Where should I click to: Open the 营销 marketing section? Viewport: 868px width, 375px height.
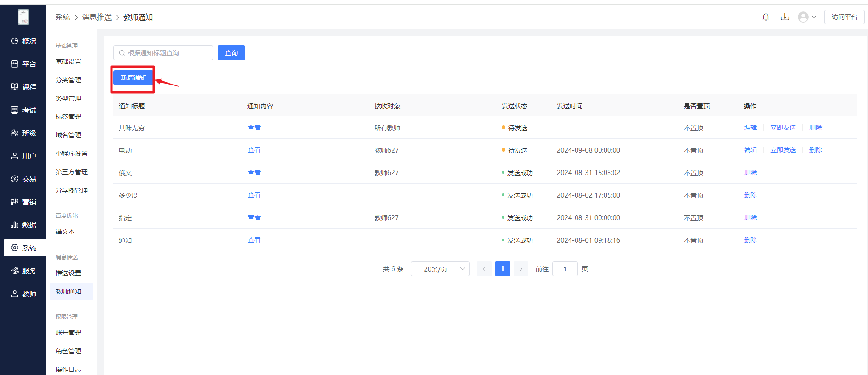coord(23,202)
